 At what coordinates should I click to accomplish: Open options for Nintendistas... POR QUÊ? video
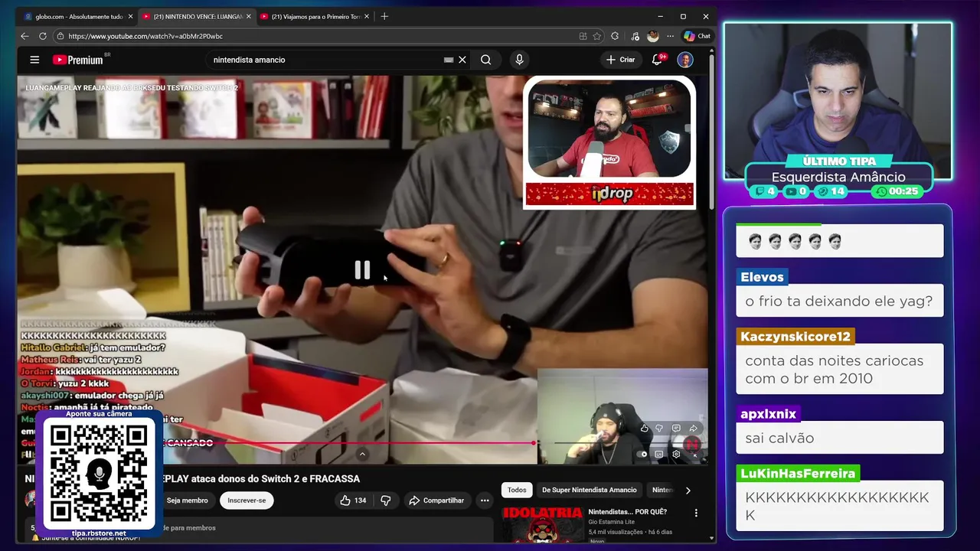[x=696, y=513]
